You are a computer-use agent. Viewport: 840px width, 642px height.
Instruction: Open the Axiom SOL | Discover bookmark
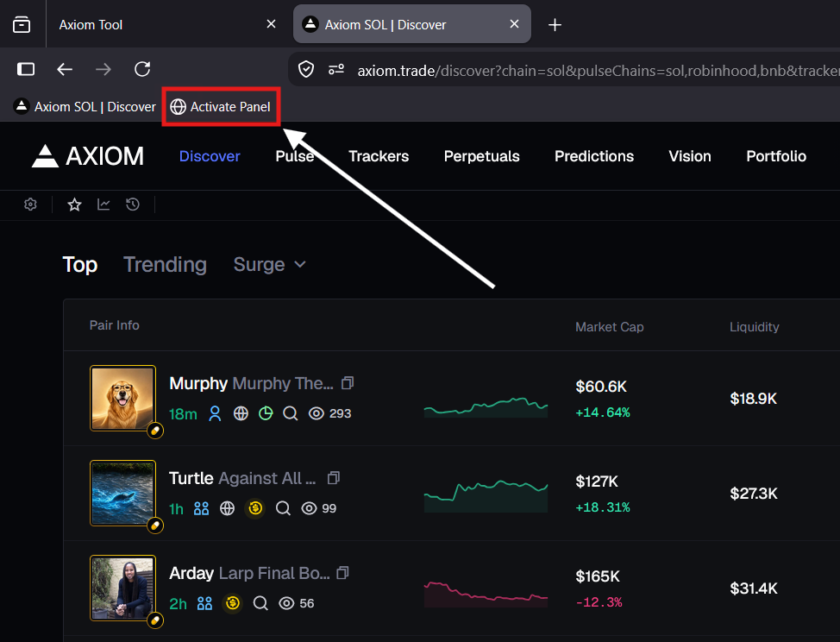tap(85, 107)
